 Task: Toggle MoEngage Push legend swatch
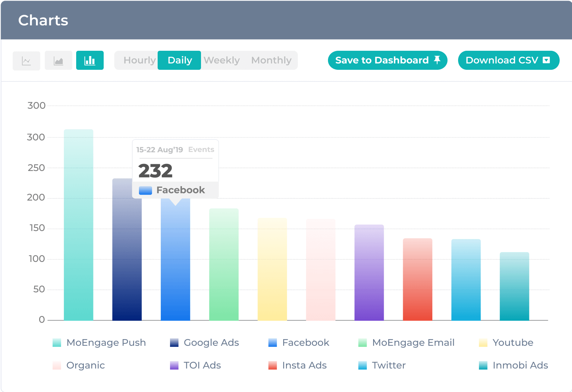[57, 343]
